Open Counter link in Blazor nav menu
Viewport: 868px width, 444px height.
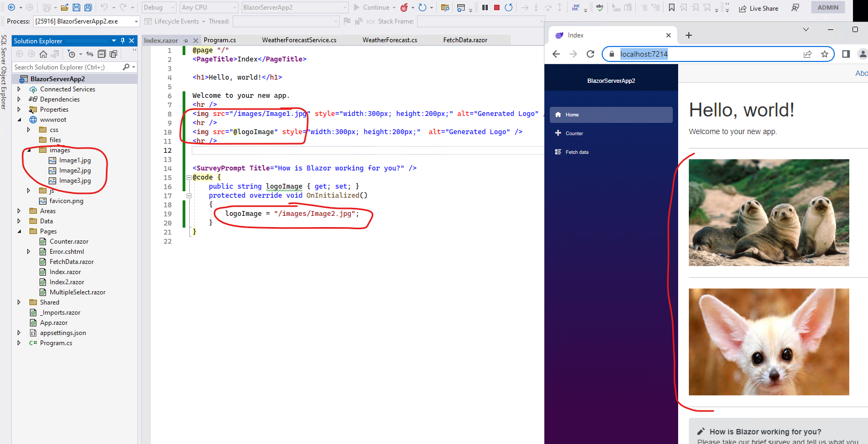611,134
